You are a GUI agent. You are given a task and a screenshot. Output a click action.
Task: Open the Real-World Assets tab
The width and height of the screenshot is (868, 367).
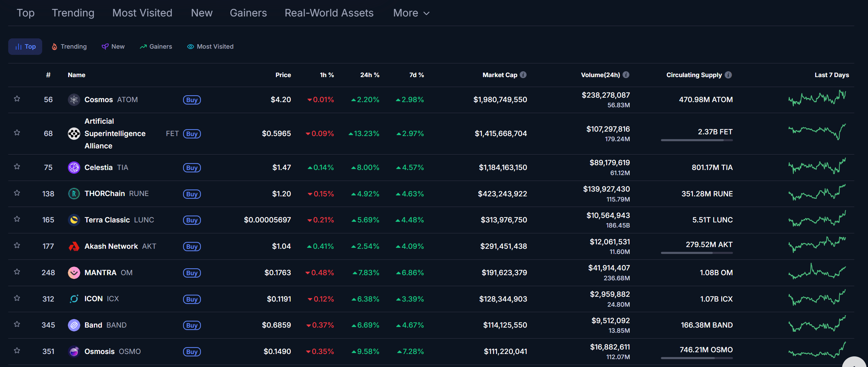[329, 13]
